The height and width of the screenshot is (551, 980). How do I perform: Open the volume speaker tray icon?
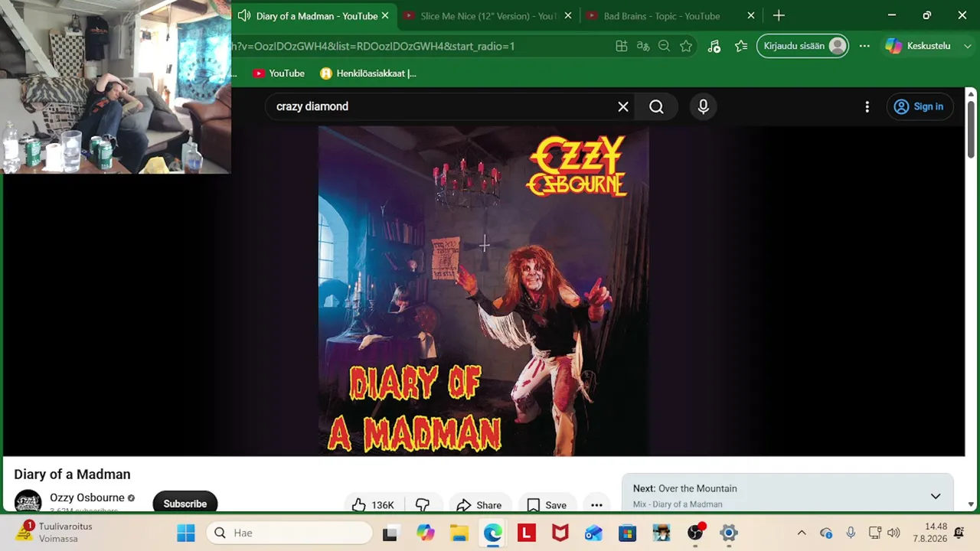tap(893, 533)
